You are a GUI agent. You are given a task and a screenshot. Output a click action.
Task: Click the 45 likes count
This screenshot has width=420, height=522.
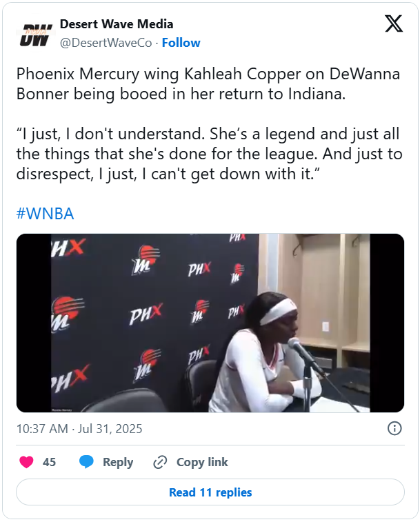point(49,462)
